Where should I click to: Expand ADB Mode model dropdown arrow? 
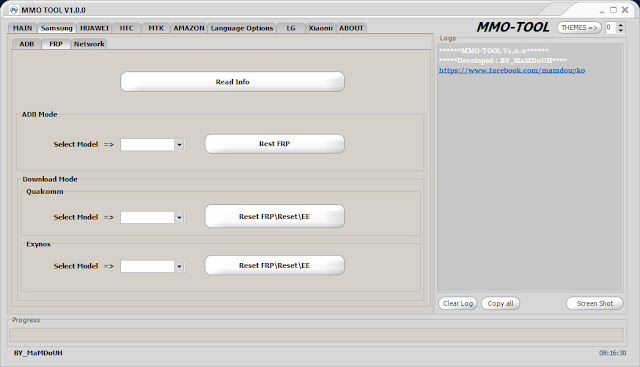(179, 145)
